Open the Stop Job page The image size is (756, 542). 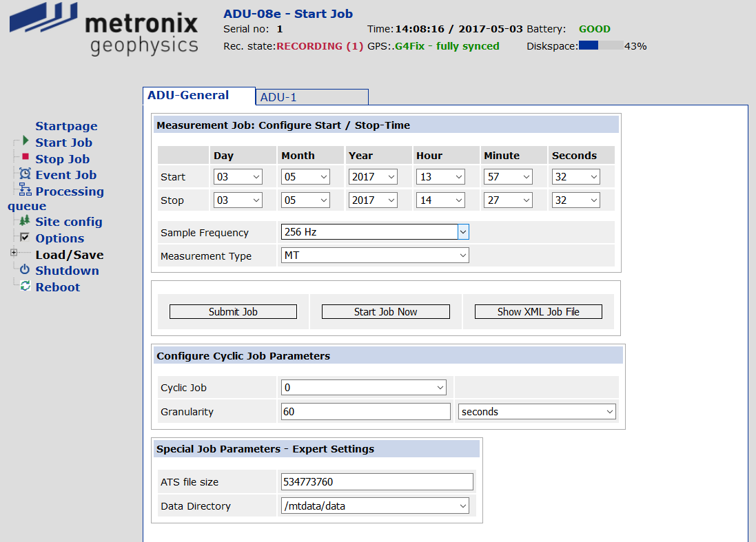(x=62, y=159)
